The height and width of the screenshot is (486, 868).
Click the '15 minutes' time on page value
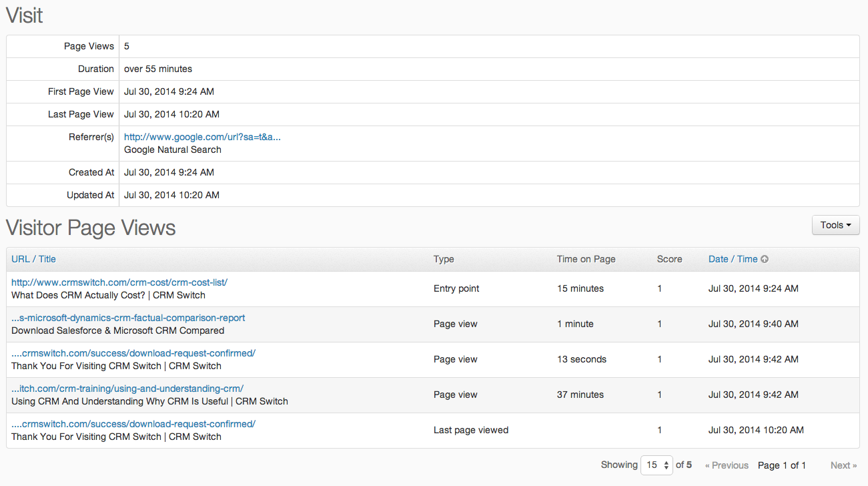point(580,288)
